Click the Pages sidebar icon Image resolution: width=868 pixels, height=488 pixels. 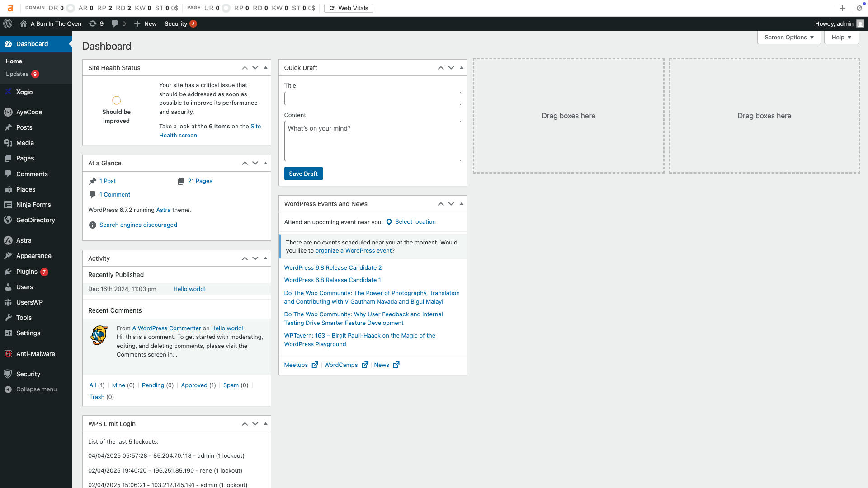[8, 158]
